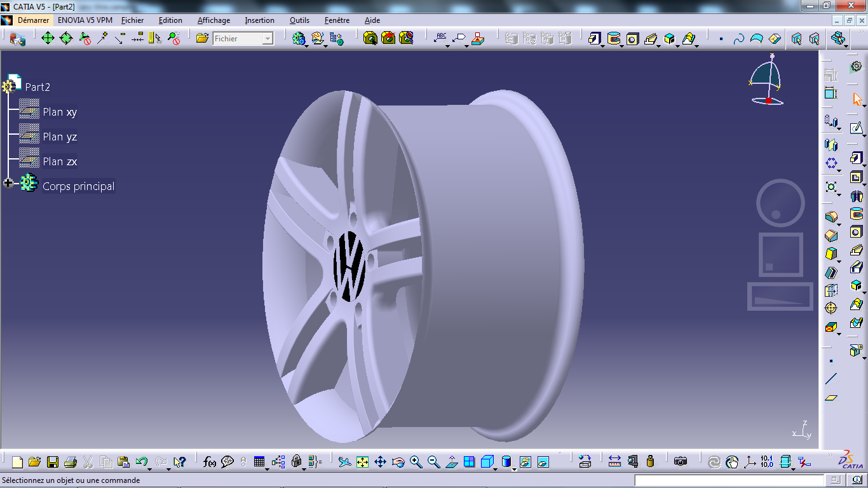868x488 pixels.
Task: Capture image with the camera icon
Action: 681,462
